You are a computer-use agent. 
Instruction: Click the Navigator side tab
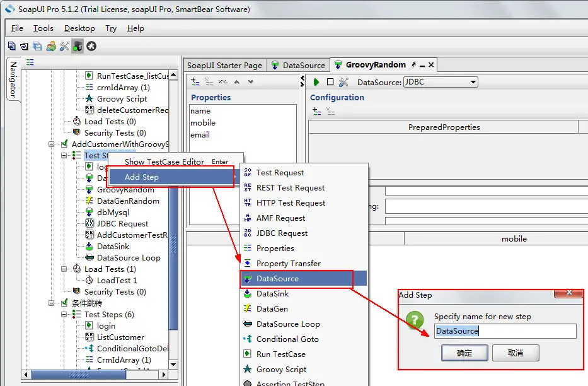point(13,79)
